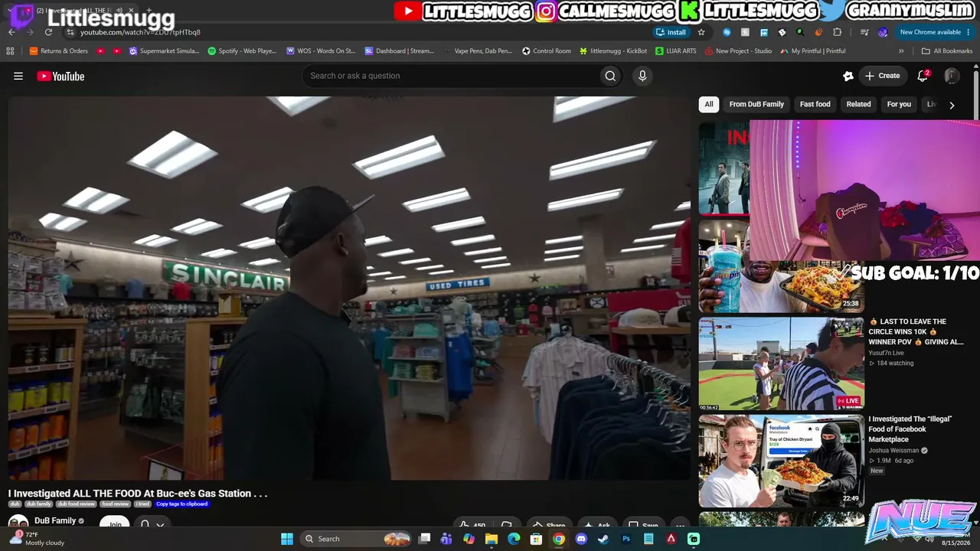
Task: Click the Chrome address bar URL
Action: [x=140, y=32]
